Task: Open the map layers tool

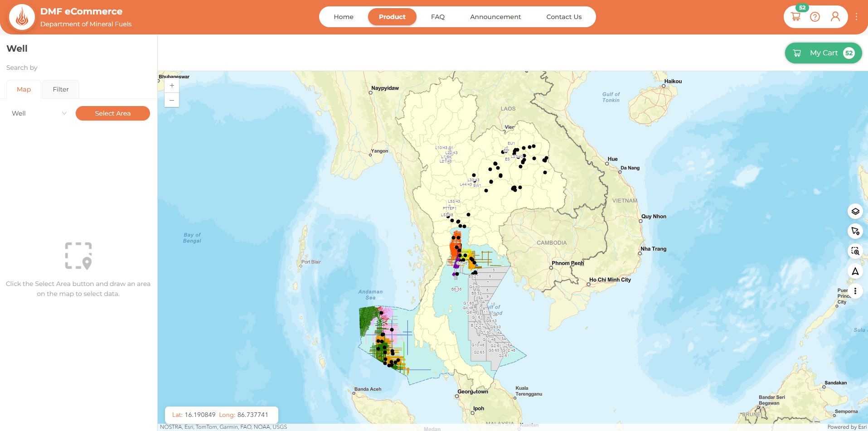Action: [855, 212]
